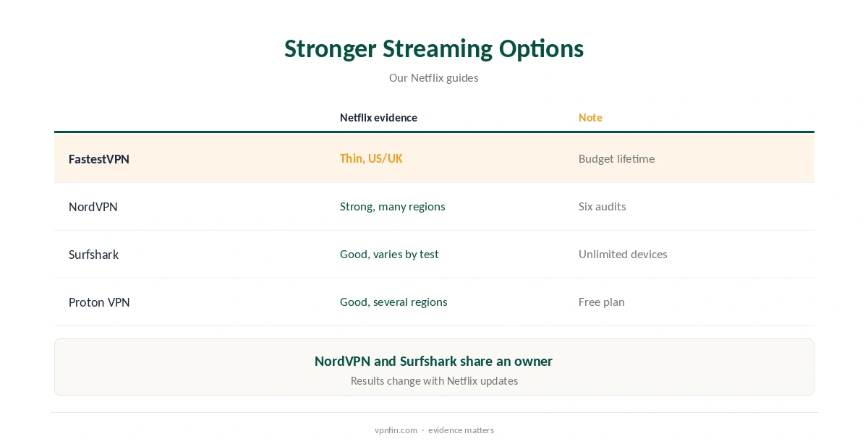This screenshot has height=444, width=868.
Task: Click the 'vpnfin.com · evidence matters' footer text
Action: pos(434,430)
